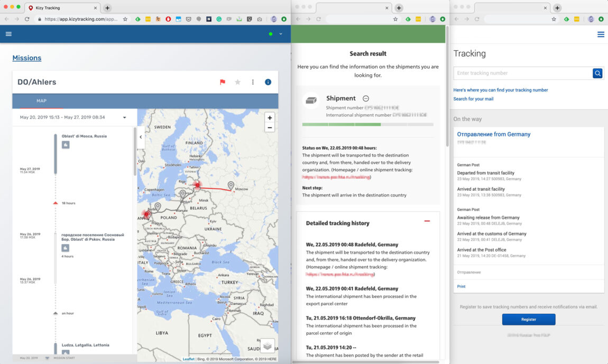Click the blurred tracking link under Status
Screen dimensions: 608x364
click(x=336, y=177)
